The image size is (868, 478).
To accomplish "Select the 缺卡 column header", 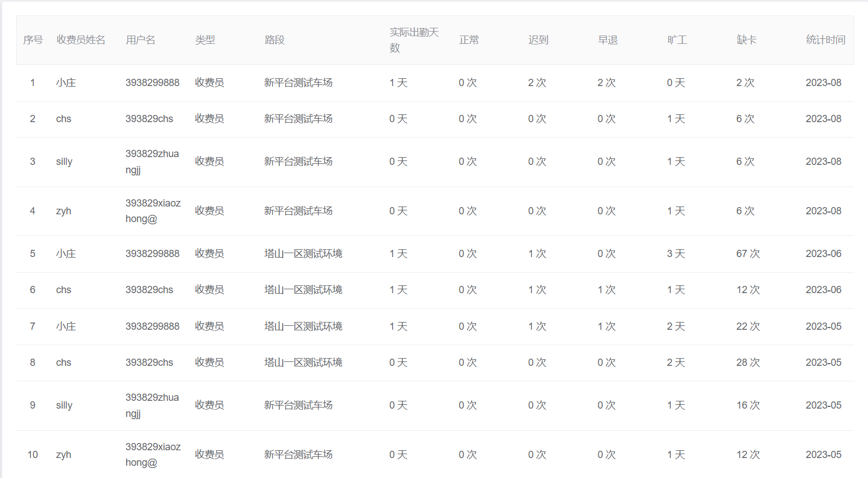I will coord(746,40).
